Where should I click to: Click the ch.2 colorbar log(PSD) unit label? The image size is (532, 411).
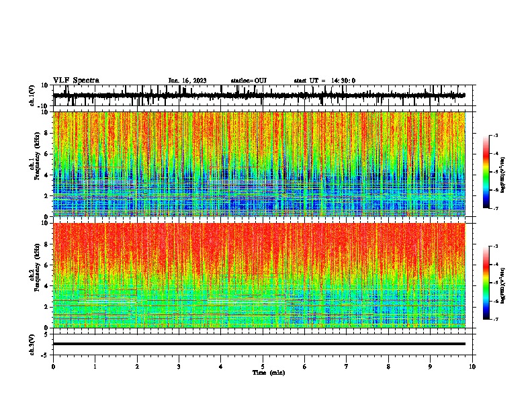pyautogui.click(x=503, y=285)
